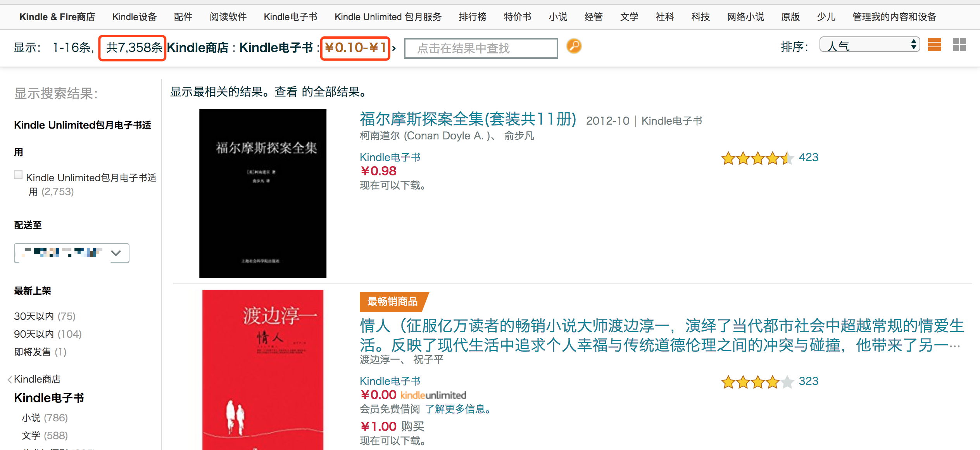This screenshot has height=450, width=980.
Task: Click the 点击在结果中查找 search field
Action: tap(481, 48)
